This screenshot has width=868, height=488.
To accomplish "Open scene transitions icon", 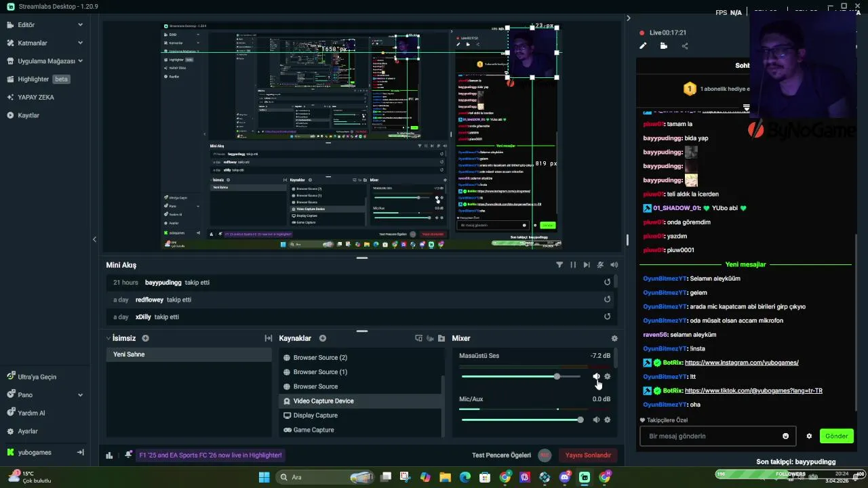I will pos(268,338).
